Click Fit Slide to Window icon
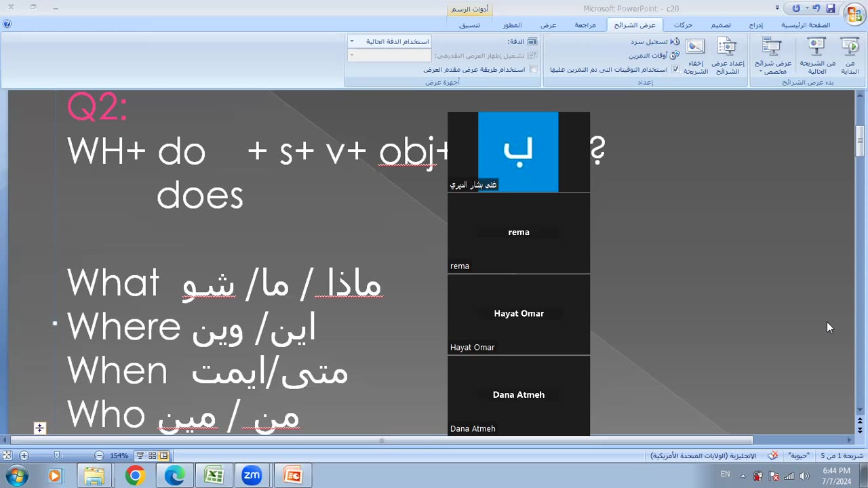This screenshot has height=488, width=868. (x=7, y=456)
